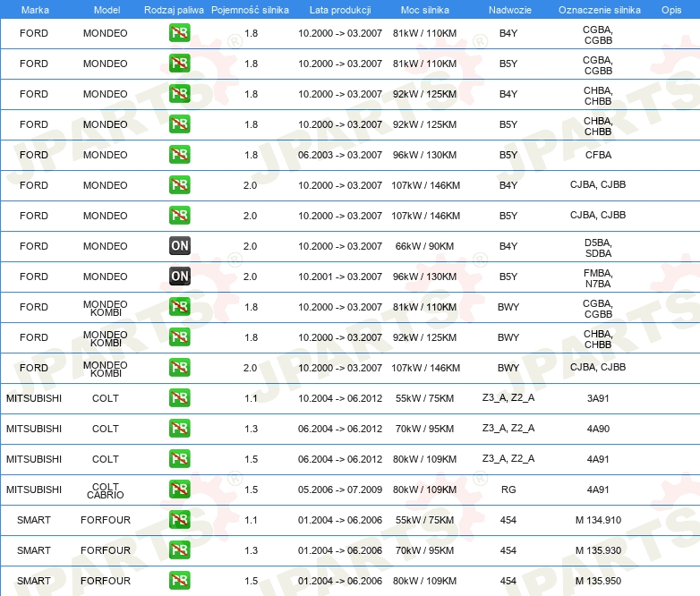Click the Nadwozie column header
Viewport: 700px width, 596px height.
[508, 10]
